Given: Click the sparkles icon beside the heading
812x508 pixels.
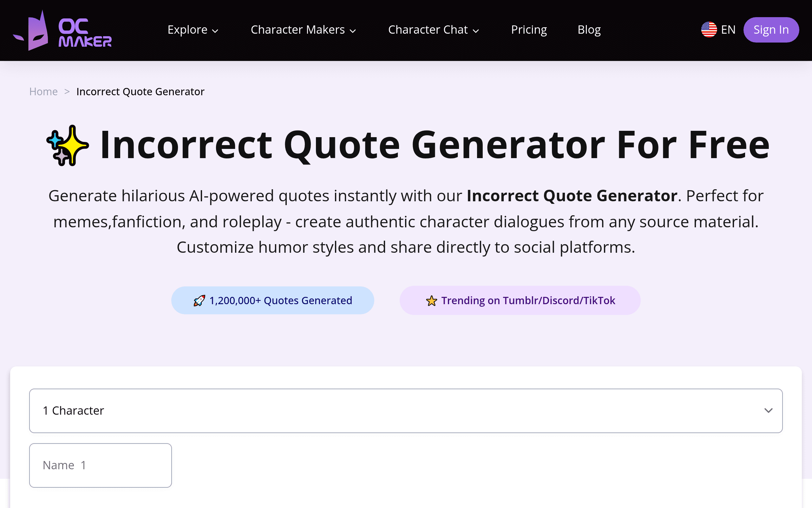Looking at the screenshot, I should 68,145.
